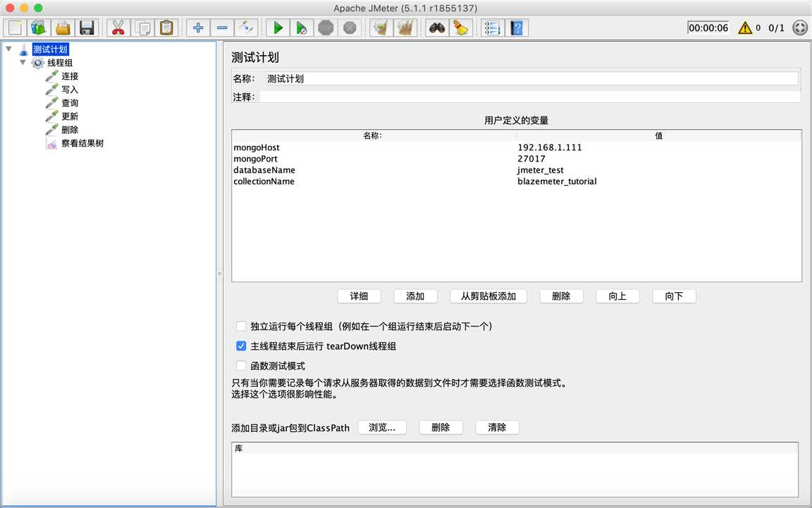Select the 测试计划 tree item
812x508 pixels.
(x=50, y=49)
